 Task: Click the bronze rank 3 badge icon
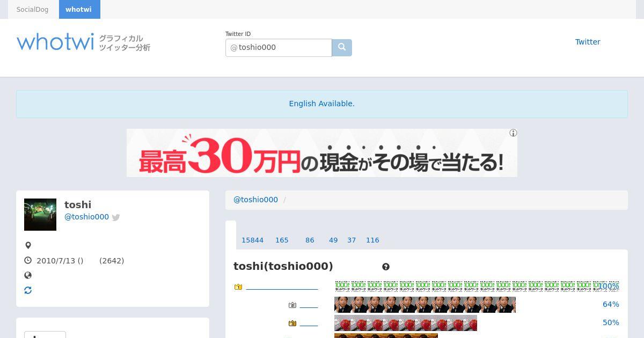coord(292,324)
